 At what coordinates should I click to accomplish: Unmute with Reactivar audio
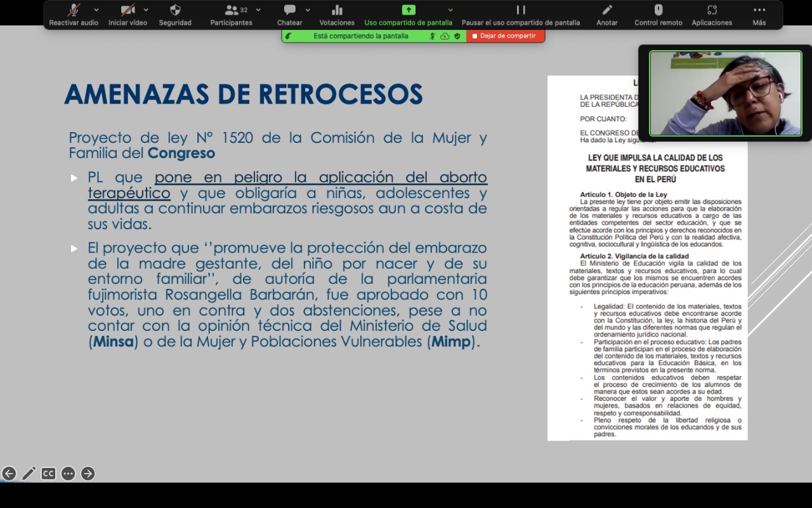pyautogui.click(x=74, y=15)
